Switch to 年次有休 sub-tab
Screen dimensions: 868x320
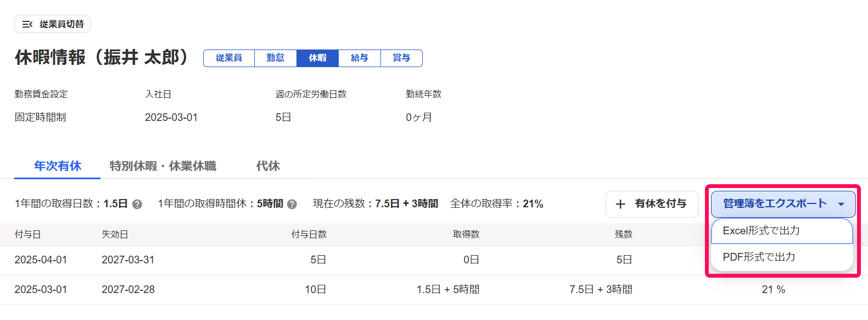click(x=58, y=166)
